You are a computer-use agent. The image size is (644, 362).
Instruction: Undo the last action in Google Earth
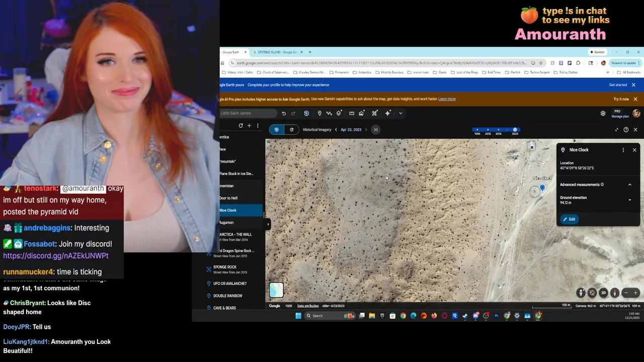(284, 113)
